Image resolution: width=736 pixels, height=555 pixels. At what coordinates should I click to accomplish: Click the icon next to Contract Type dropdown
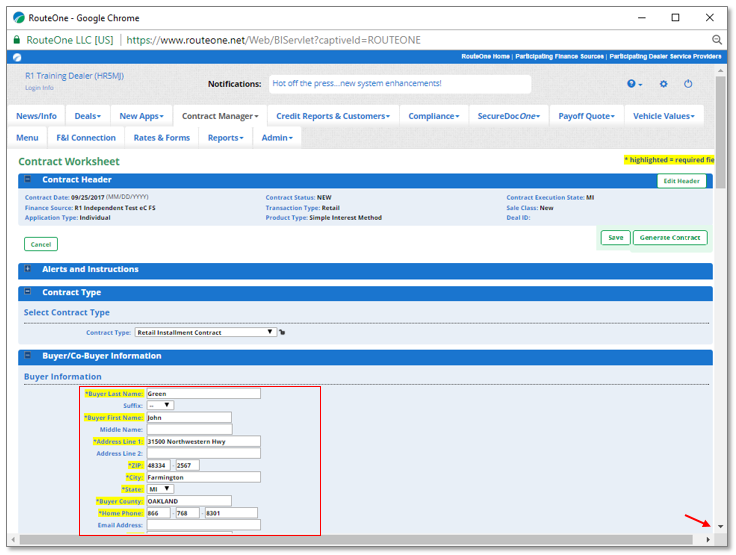click(x=282, y=332)
